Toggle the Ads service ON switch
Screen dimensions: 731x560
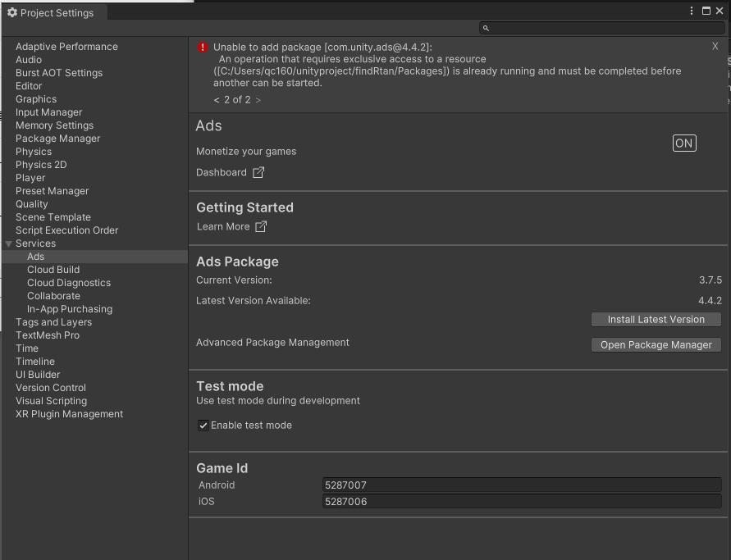[684, 143]
